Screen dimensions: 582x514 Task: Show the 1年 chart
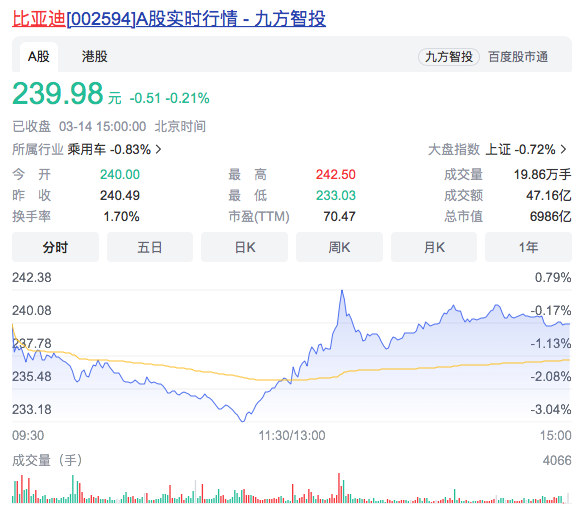pos(528,247)
